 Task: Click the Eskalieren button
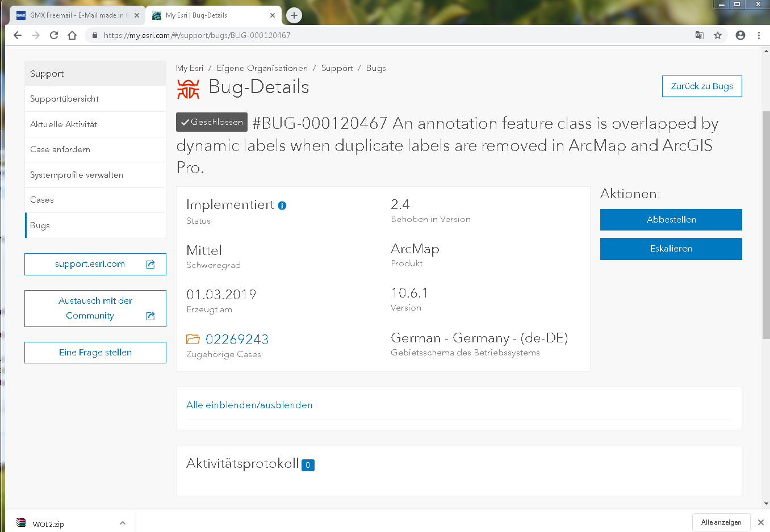[671, 249]
